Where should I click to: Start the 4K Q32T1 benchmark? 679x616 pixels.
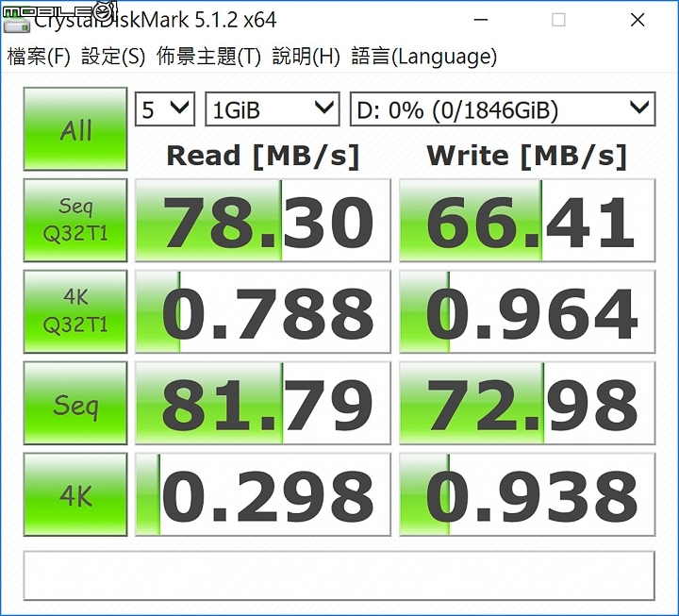tap(75, 311)
